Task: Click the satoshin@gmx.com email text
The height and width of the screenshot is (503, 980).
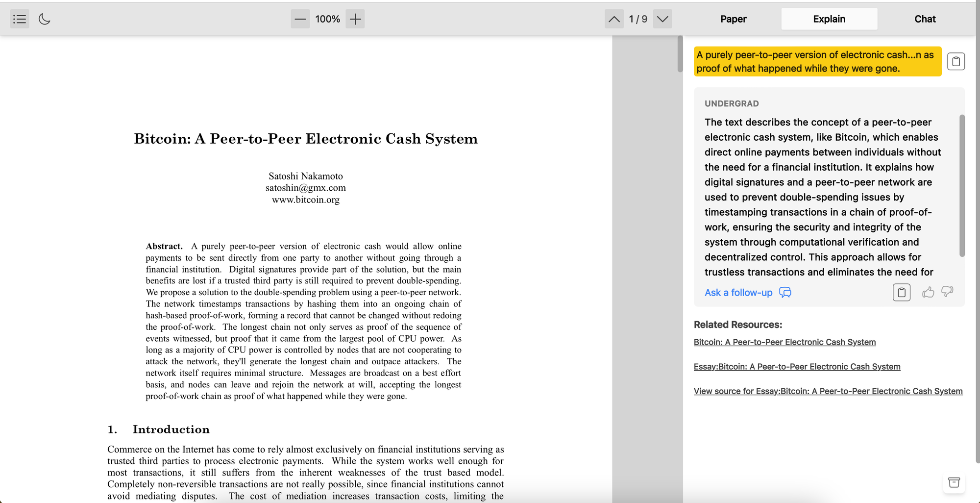Action: [x=306, y=188]
